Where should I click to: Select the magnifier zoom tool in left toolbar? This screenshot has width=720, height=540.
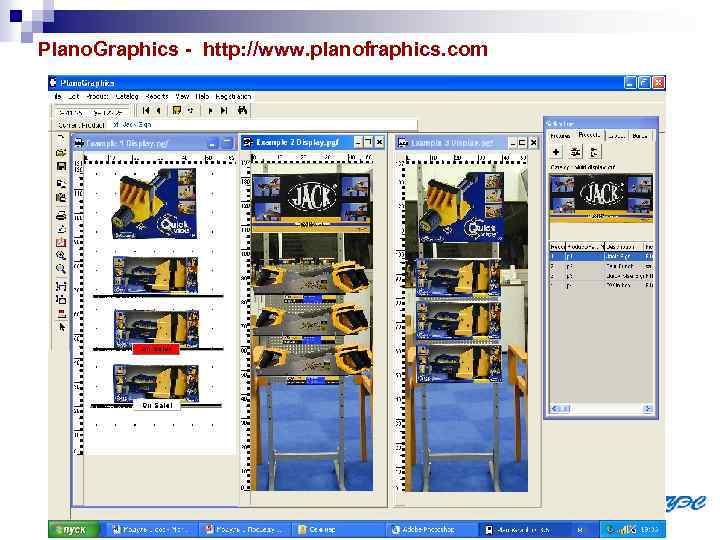61,269
